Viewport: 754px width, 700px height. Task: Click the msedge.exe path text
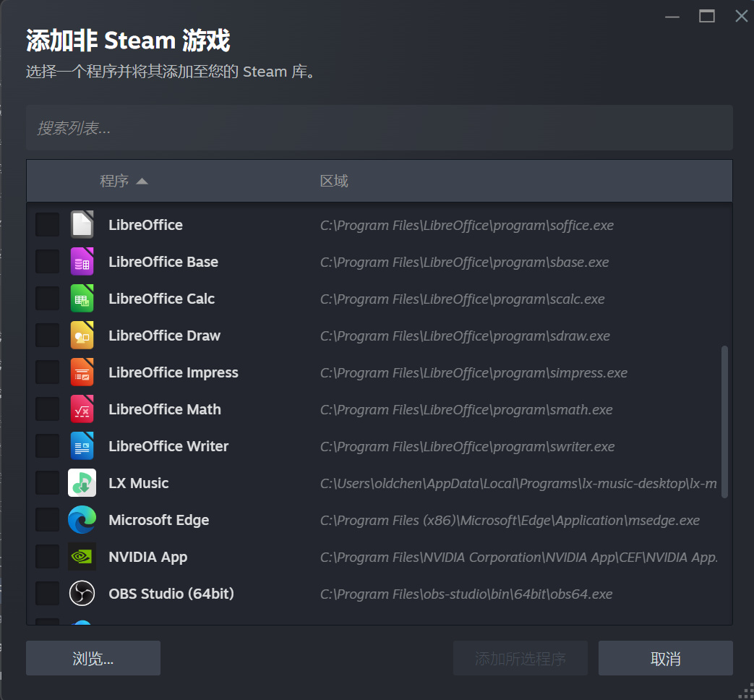tap(510, 521)
